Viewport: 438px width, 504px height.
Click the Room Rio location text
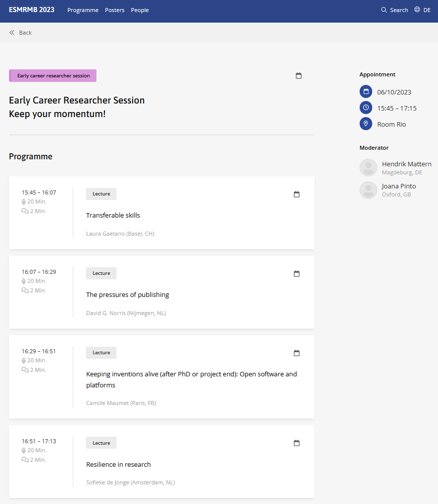pyautogui.click(x=391, y=125)
